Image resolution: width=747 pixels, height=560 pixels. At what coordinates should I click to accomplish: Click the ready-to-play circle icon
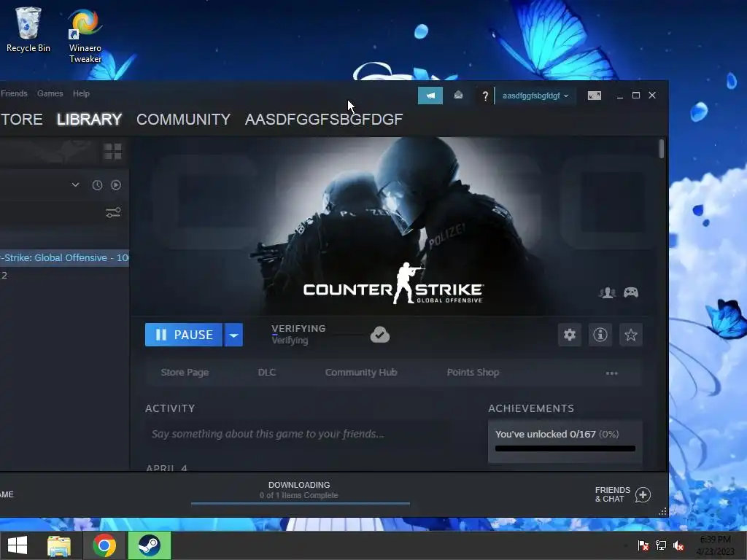116,184
